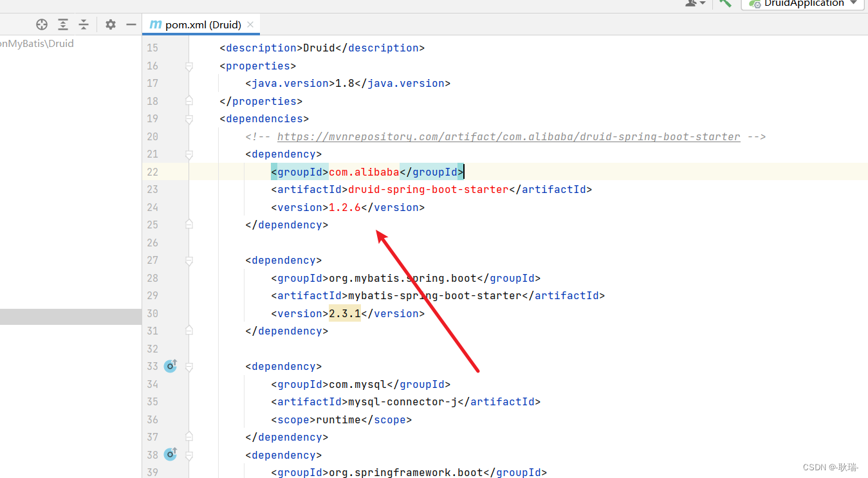Click the fold marker at line 18

(189, 101)
